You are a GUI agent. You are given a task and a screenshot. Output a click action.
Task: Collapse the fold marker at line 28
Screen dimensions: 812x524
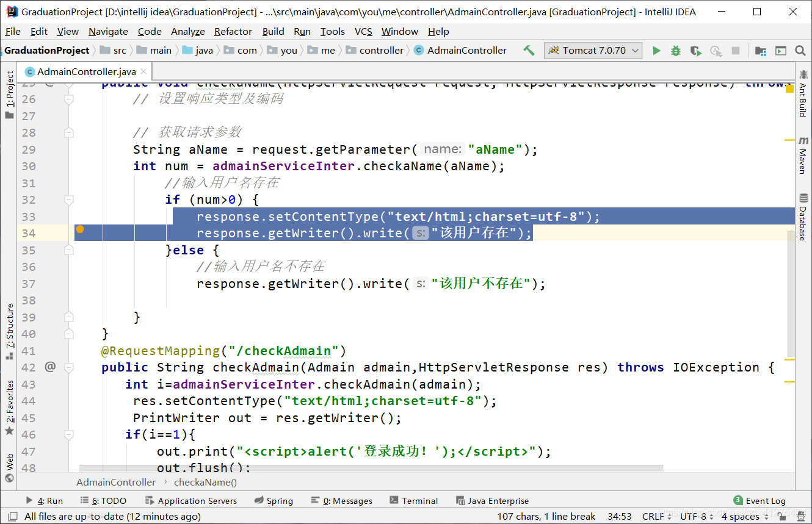(x=69, y=132)
